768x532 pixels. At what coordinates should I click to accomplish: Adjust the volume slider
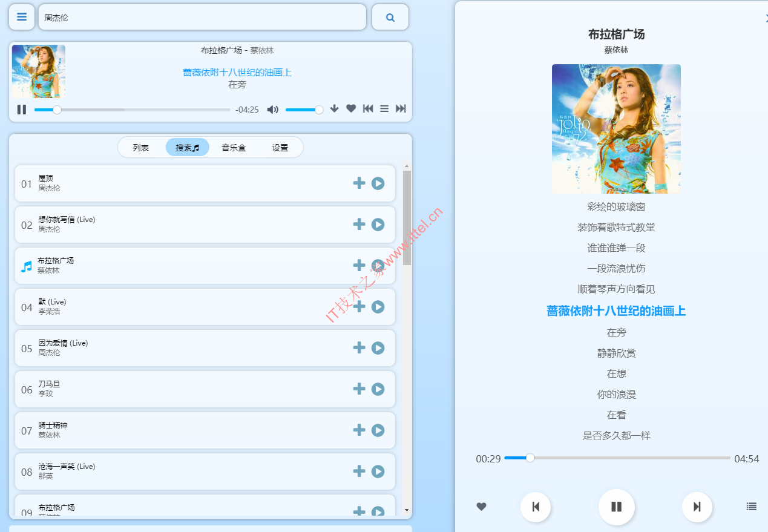click(304, 110)
